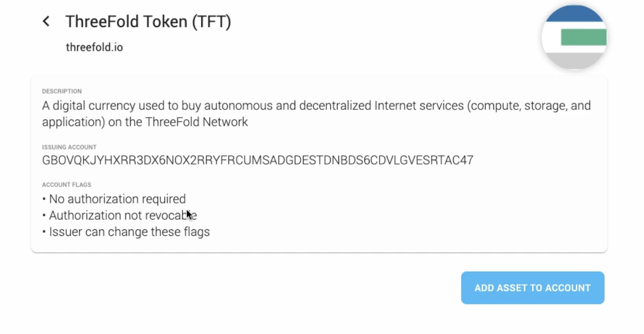The width and height of the screenshot is (644, 334).
Task: Click the bullet before 'Issuer can change these flags'
Action: tap(44, 232)
